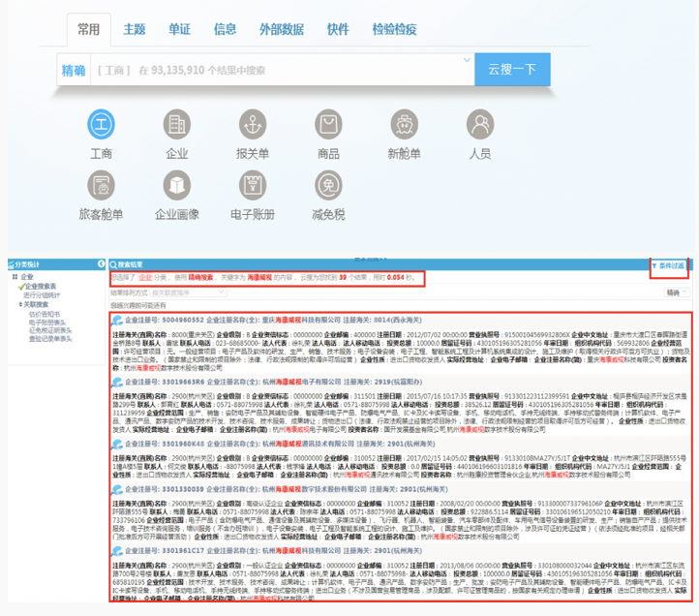
Task: Open the 检验检疫 tab
Action: pos(395,29)
